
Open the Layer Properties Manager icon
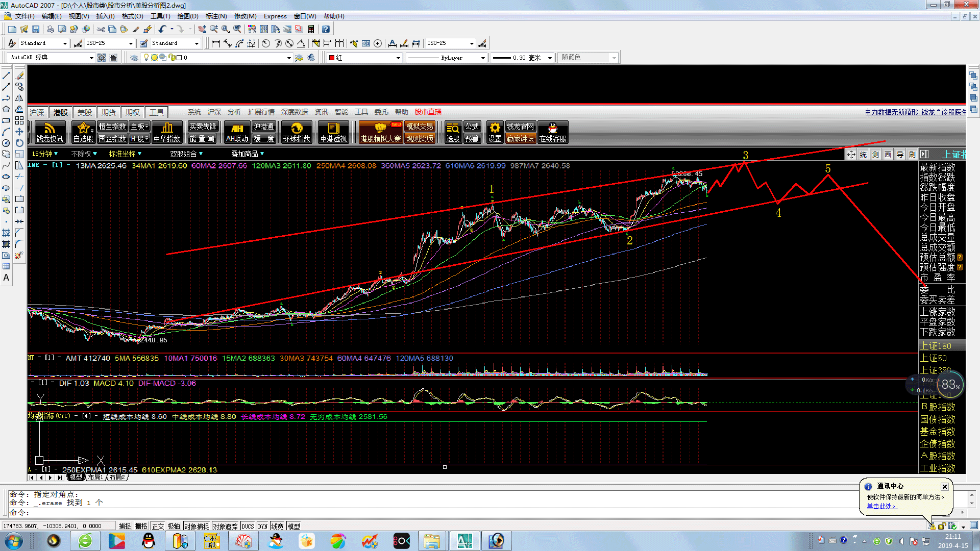click(134, 58)
